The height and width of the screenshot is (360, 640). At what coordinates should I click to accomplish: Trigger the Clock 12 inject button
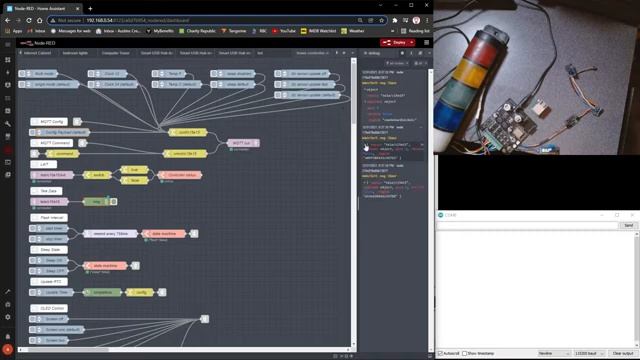coord(91,74)
